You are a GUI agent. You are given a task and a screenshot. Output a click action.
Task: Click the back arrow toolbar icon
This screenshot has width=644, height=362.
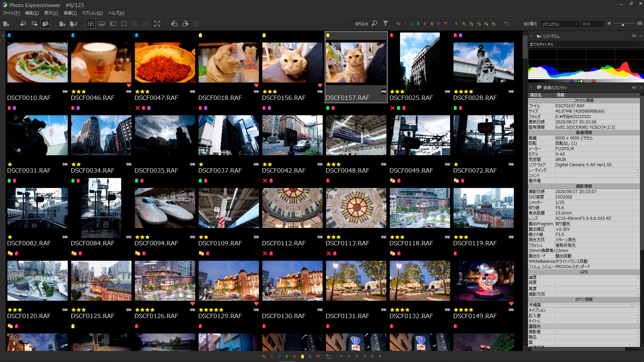(x=23, y=24)
